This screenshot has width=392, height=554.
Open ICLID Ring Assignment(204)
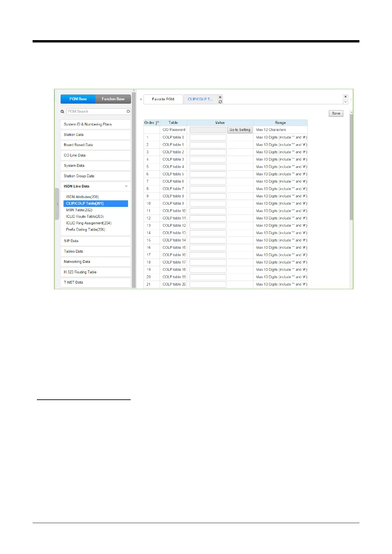89,223
